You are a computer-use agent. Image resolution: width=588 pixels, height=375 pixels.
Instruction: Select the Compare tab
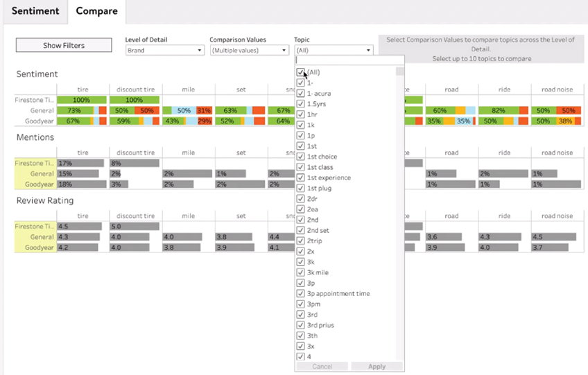pyautogui.click(x=97, y=11)
